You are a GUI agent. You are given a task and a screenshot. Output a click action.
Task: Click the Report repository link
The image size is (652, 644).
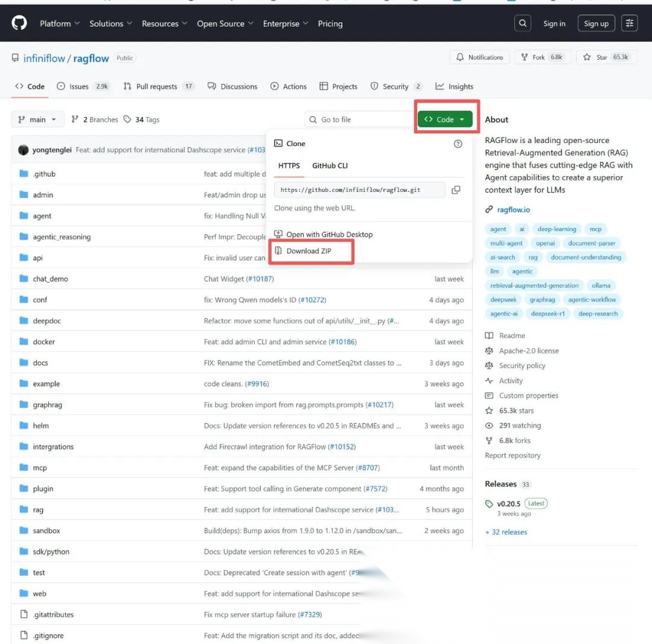point(513,455)
